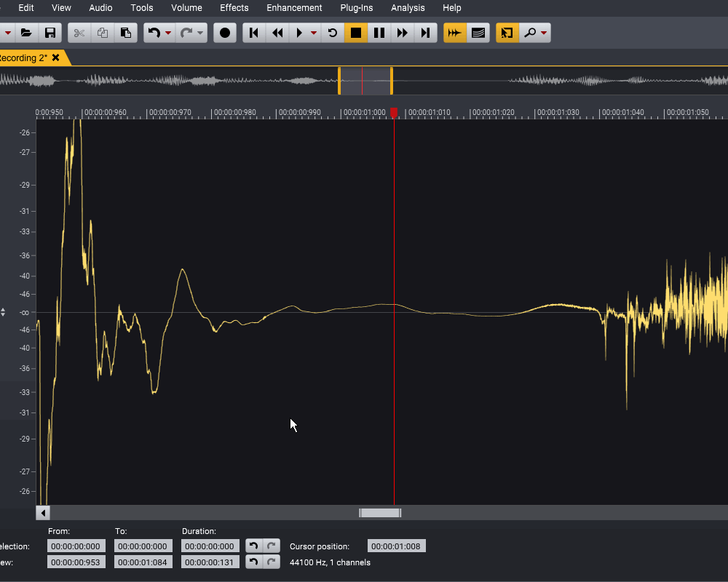Redo the view change in View row

pyautogui.click(x=272, y=562)
